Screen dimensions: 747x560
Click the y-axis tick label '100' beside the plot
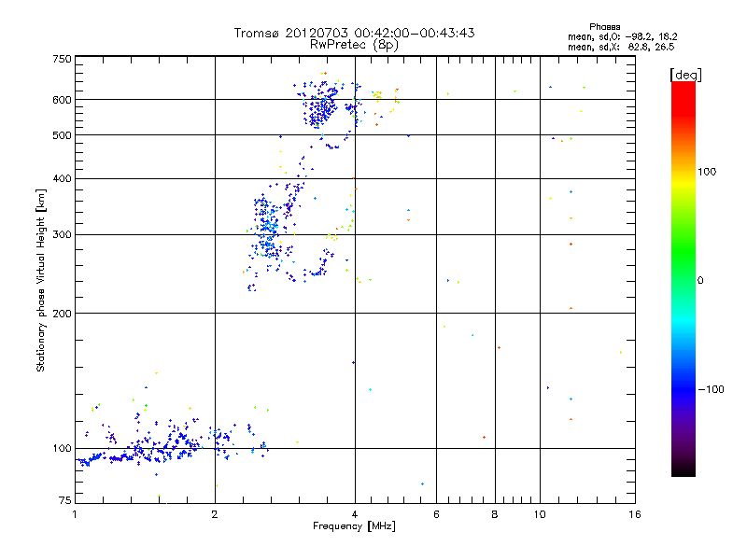tap(62, 448)
